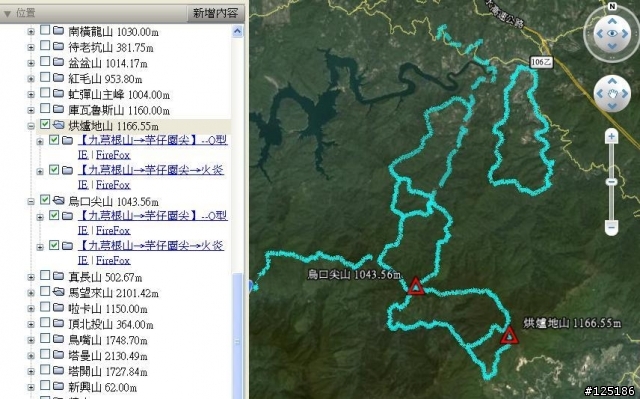The width and height of the screenshot is (640, 399).
Task: Click the 106乙 road label on map
Action: 541,62
